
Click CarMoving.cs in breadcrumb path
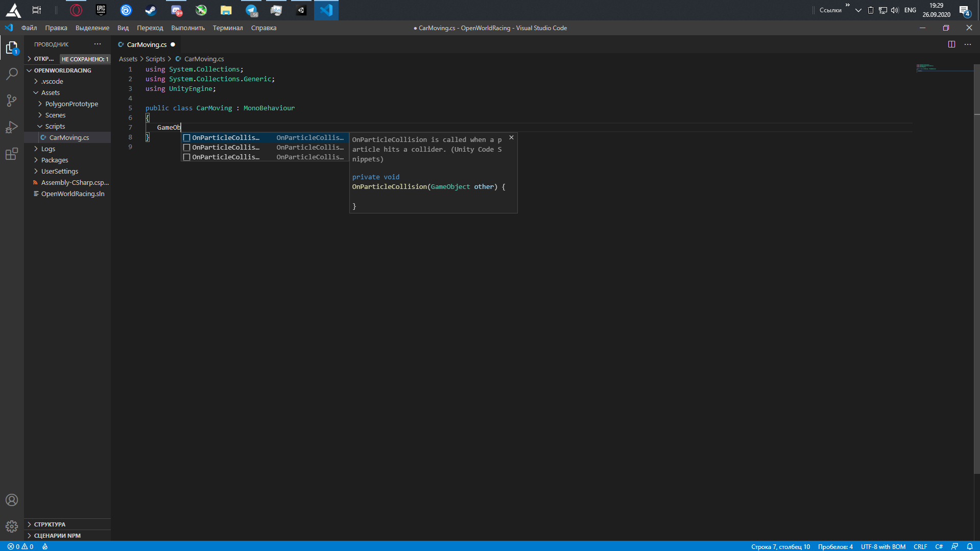[x=204, y=59]
